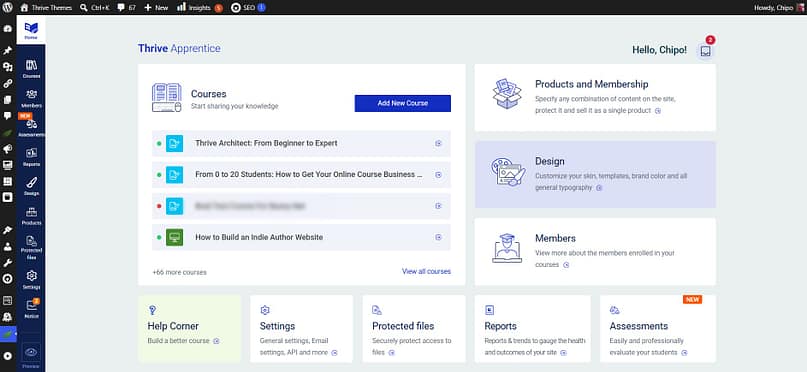
Task: Open Products and Membership card
Action: [x=595, y=98]
